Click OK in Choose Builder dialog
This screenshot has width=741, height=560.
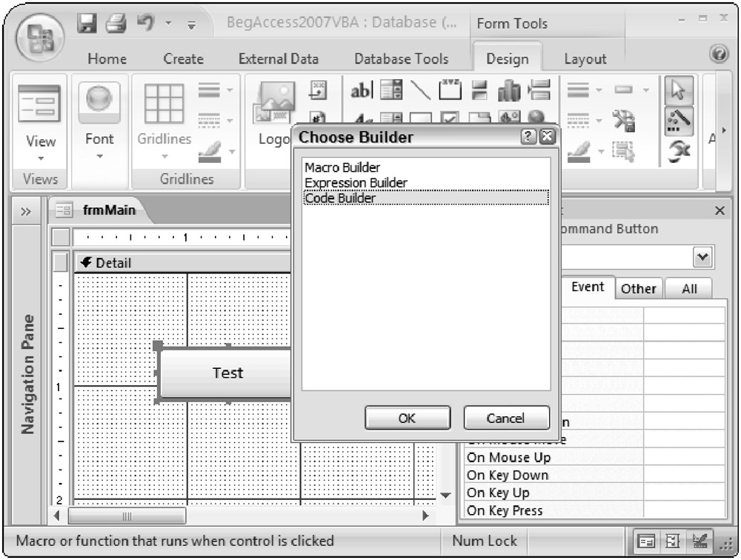point(407,418)
